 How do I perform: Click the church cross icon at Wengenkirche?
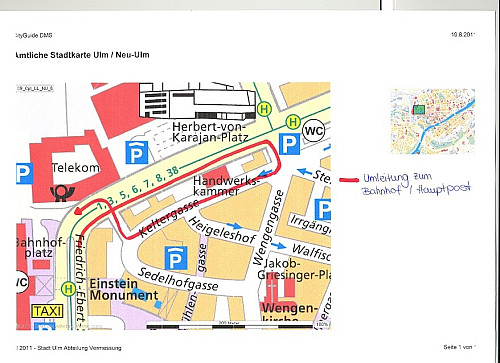[x=273, y=290]
